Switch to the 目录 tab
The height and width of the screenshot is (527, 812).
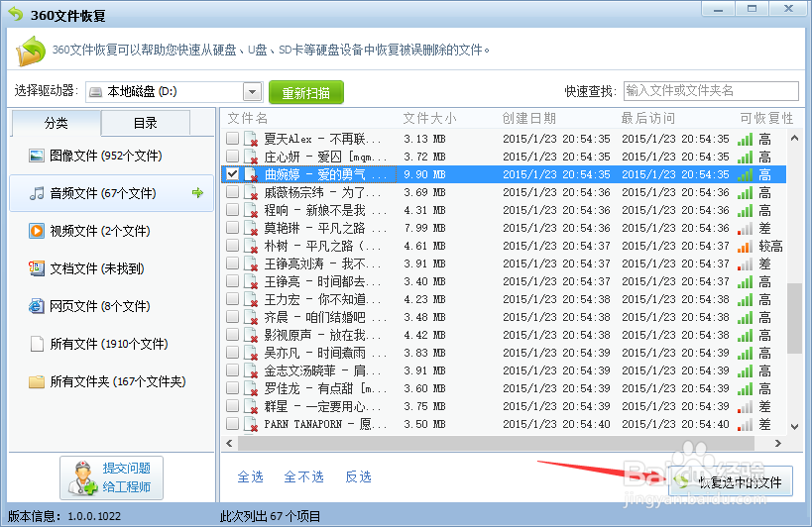coord(146,123)
